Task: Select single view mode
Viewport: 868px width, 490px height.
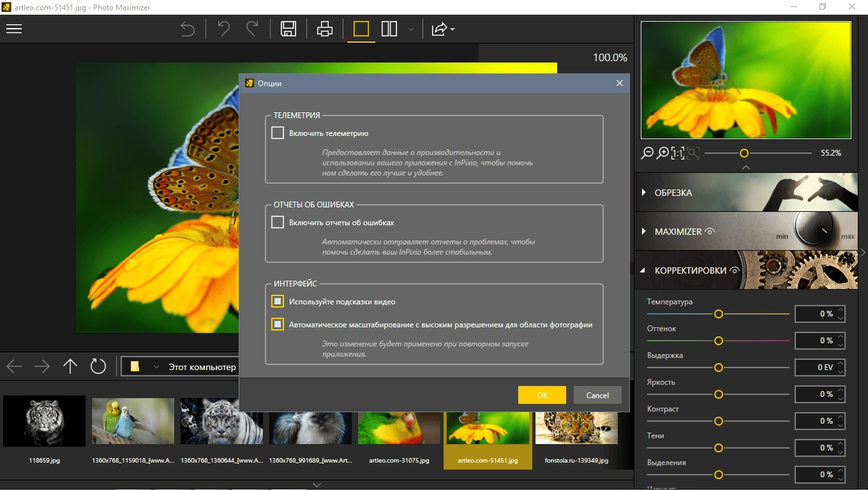Action: (x=361, y=29)
